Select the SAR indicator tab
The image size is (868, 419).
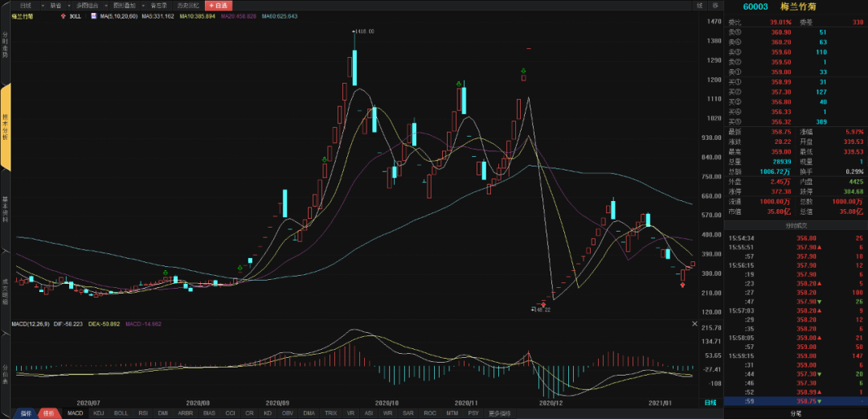408,413
